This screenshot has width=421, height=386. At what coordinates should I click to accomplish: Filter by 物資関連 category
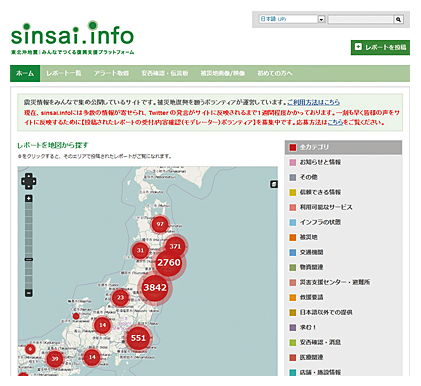[343, 267]
